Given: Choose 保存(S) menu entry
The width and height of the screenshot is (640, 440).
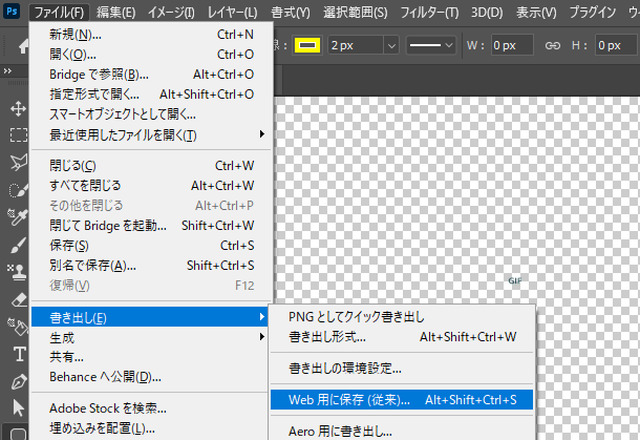Looking at the screenshot, I should point(151,246).
